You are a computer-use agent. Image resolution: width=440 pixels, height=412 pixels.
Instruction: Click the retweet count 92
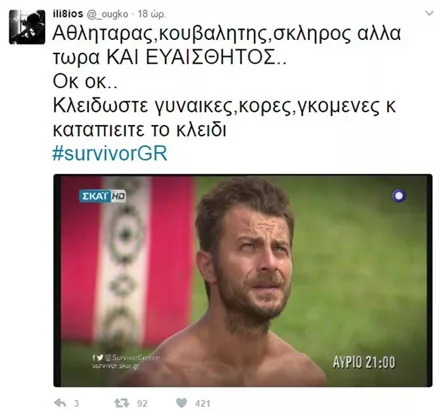click(142, 404)
